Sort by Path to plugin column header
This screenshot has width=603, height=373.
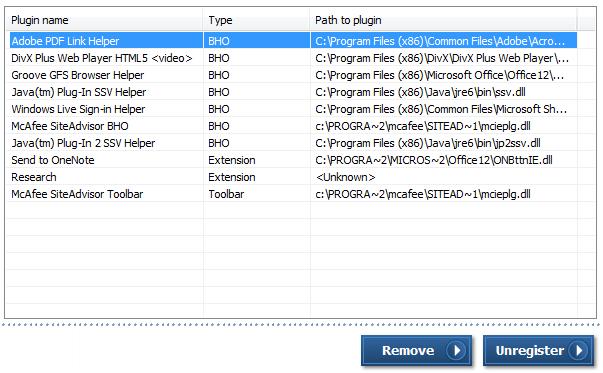pos(443,20)
